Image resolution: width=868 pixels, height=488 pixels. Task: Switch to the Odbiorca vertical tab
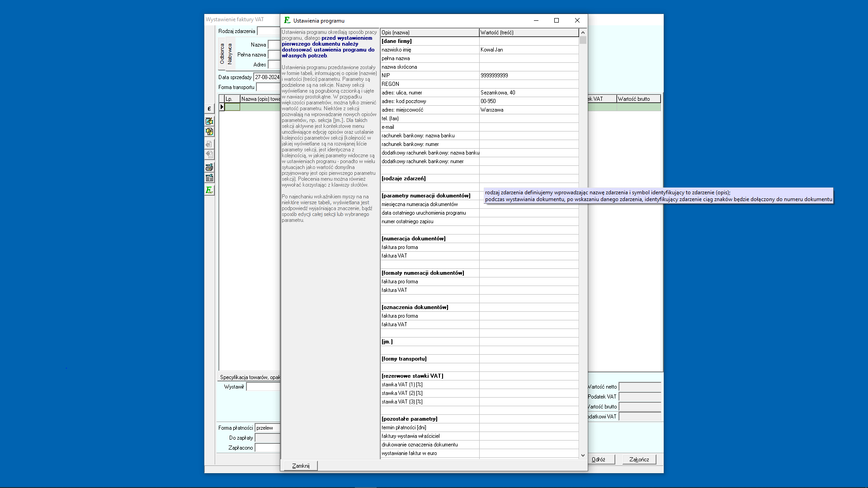(222, 53)
